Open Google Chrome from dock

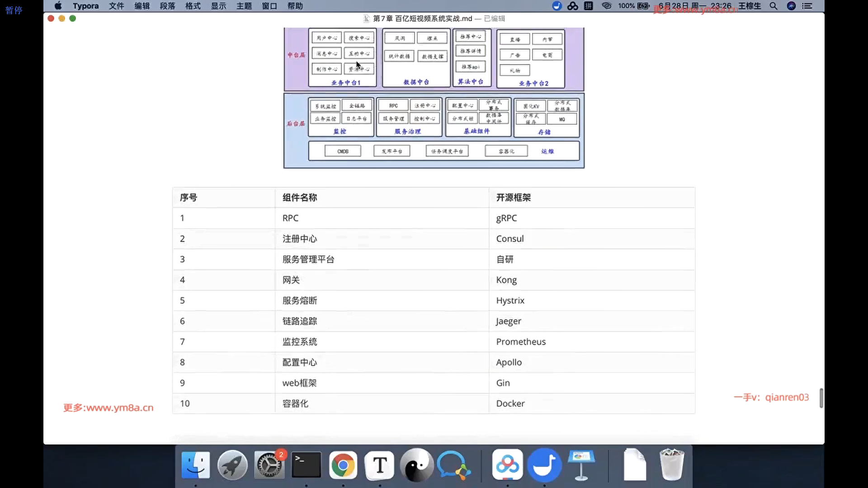tap(343, 465)
